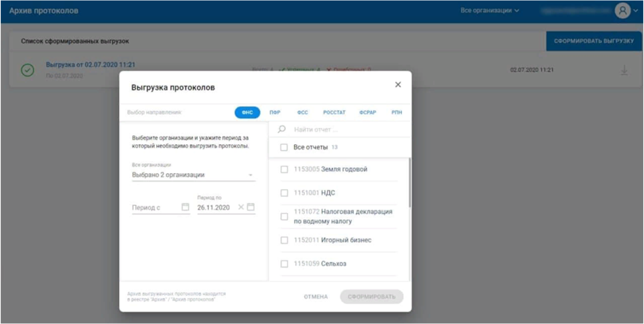Tick the Земля годовой report checkbox
Screen dimensions: 644x324
(284, 169)
